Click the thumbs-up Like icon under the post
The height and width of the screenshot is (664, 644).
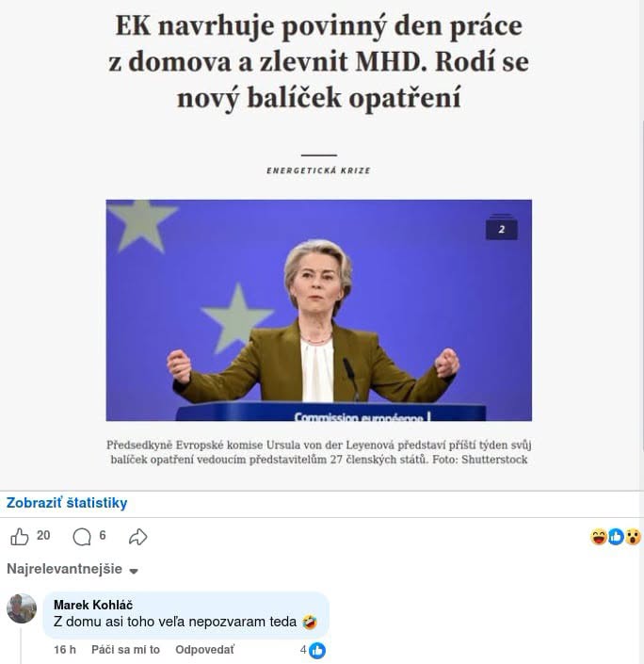coord(19,537)
